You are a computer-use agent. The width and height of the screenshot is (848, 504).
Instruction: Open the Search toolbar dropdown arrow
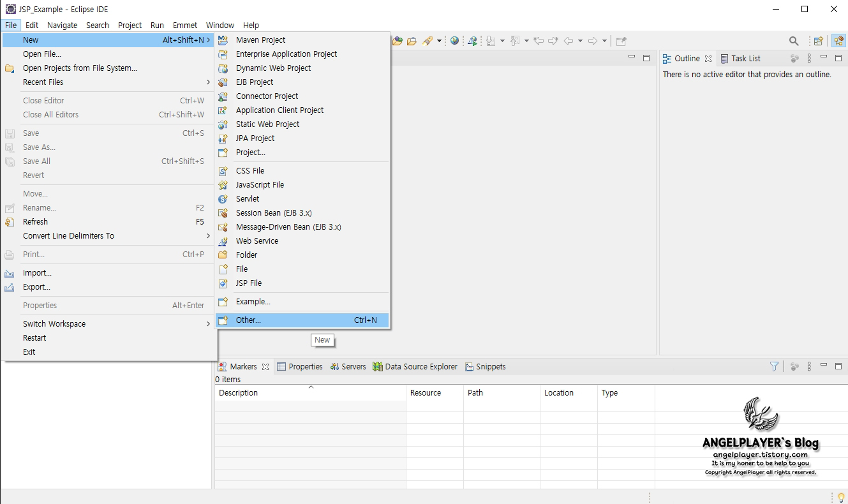(x=439, y=41)
